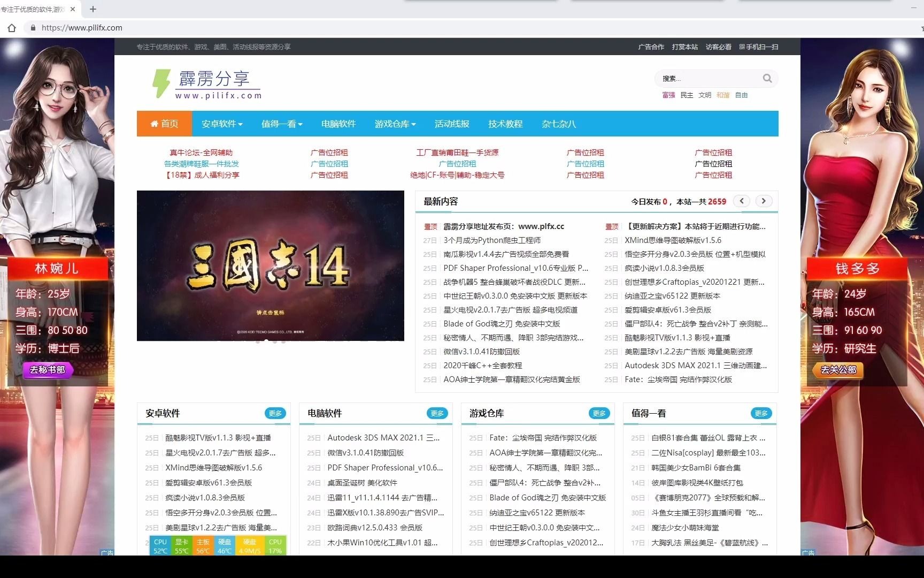The height and width of the screenshot is (578, 924).
Task: Click the 霹雳分享 site logo
Action: (x=207, y=84)
